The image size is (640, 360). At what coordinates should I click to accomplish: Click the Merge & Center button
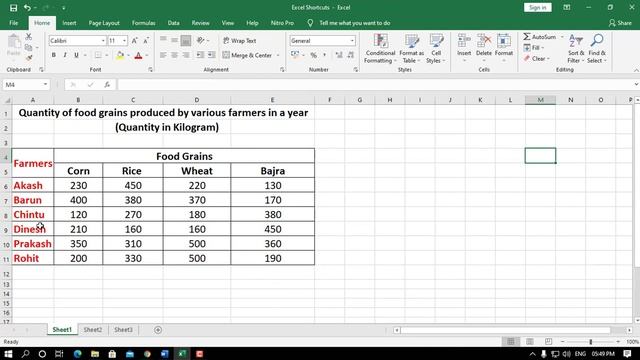point(247,55)
